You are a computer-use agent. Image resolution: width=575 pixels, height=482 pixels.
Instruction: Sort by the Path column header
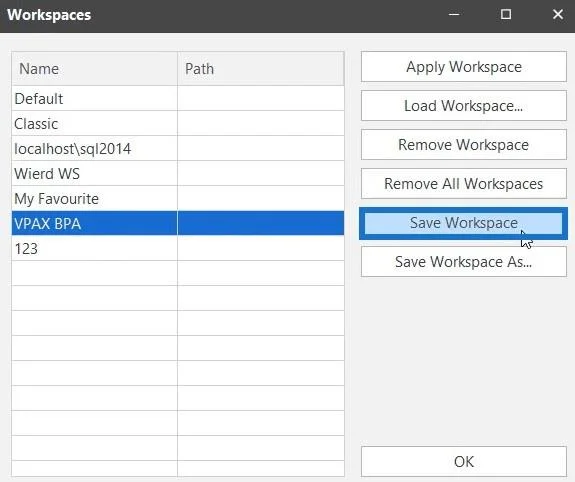click(x=261, y=69)
